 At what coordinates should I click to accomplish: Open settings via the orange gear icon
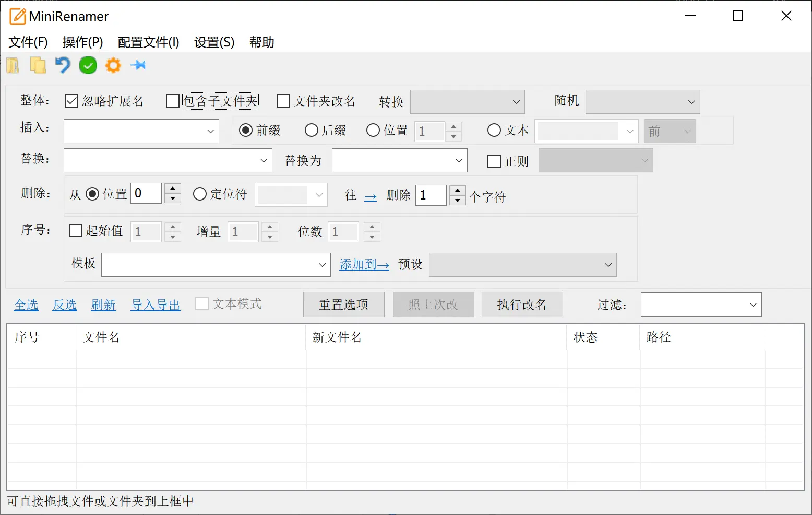coord(113,65)
